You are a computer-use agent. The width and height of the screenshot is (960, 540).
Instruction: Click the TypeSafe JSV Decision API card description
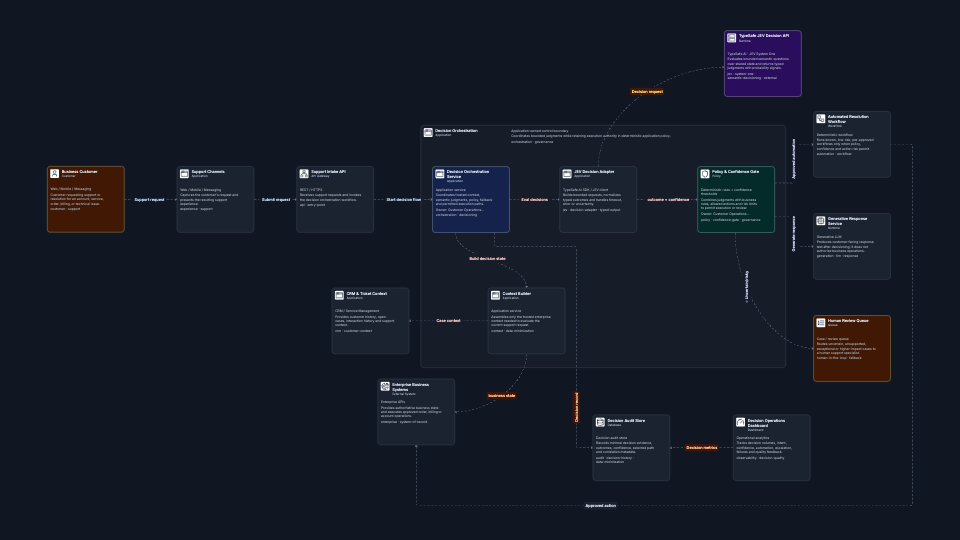(758, 63)
